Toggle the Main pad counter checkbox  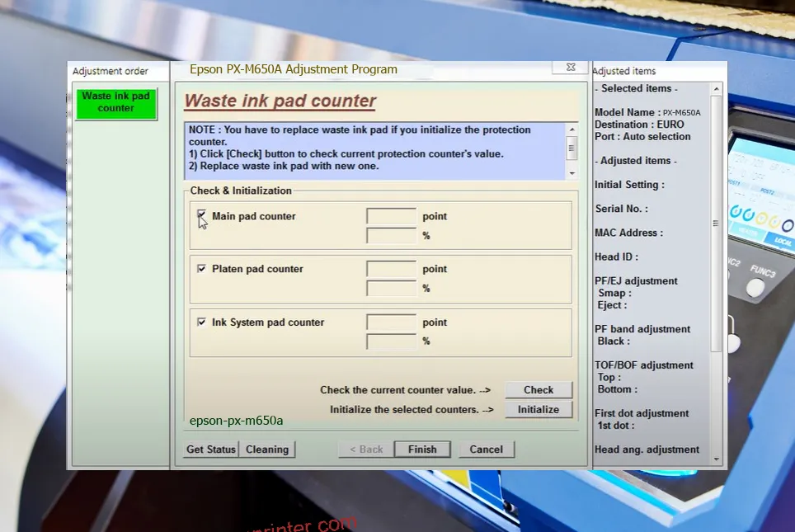[201, 214]
